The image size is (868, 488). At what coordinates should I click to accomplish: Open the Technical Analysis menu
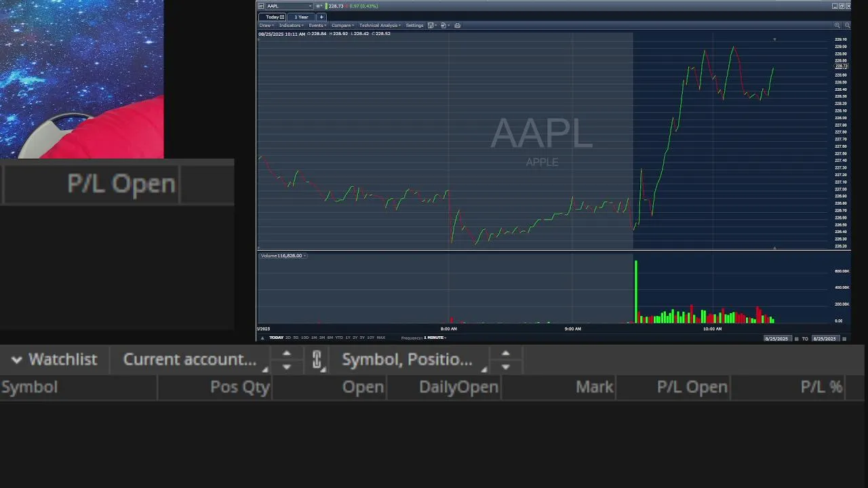(380, 26)
